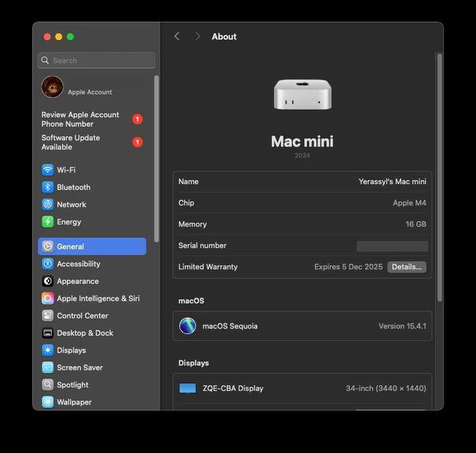Click the Spotlight magnifier icon
The width and height of the screenshot is (476, 453).
(x=48, y=385)
